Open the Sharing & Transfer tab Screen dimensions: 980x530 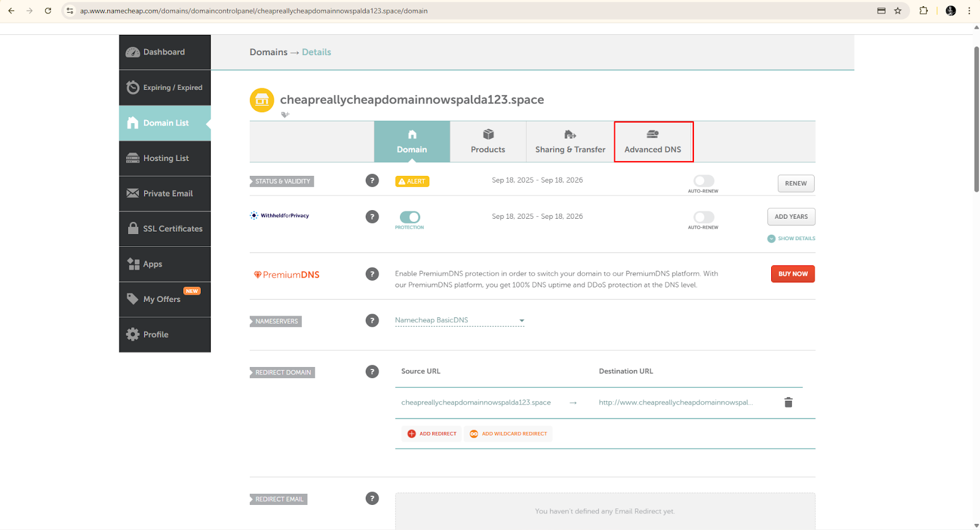coord(570,142)
